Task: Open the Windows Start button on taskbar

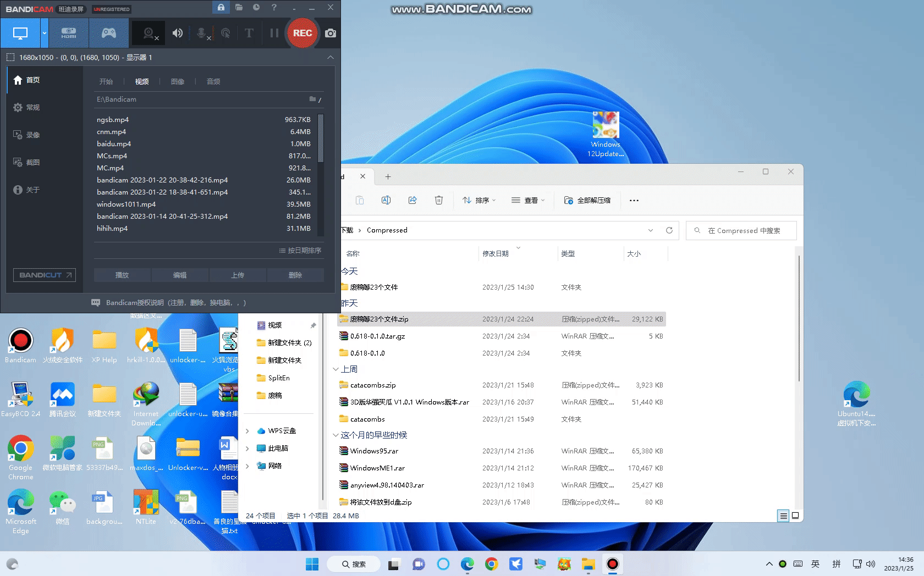Action: click(312, 564)
